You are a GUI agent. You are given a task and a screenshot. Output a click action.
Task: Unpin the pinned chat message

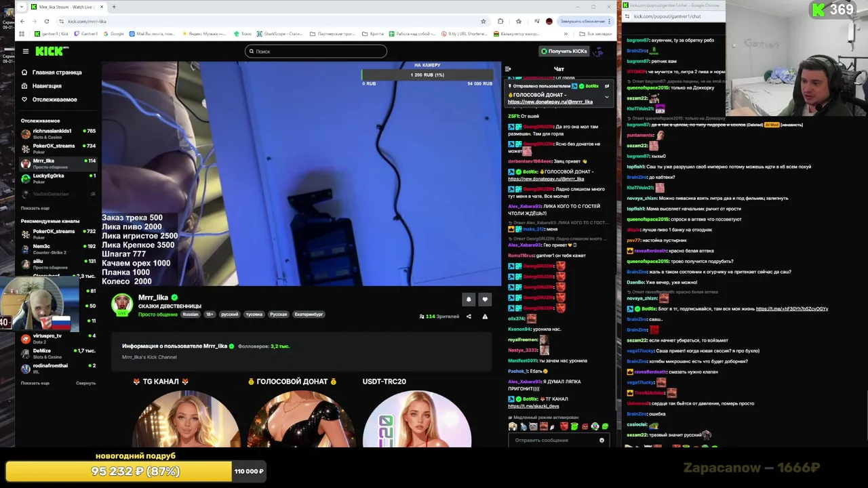point(607,86)
